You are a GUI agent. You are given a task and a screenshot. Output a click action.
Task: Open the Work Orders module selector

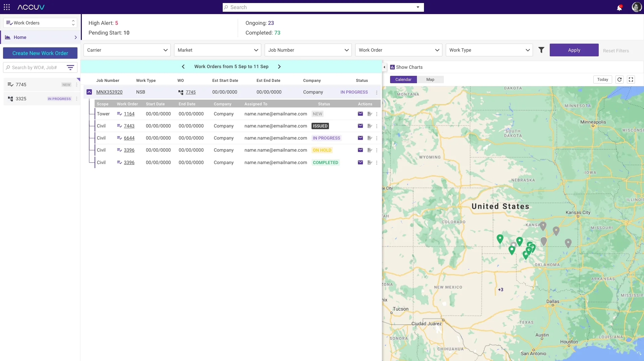click(40, 23)
